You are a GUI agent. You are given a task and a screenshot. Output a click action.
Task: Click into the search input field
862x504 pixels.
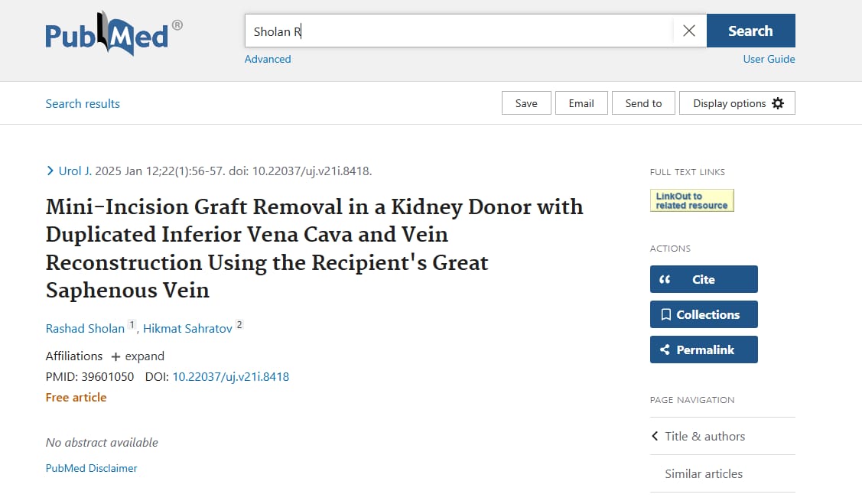(x=459, y=31)
